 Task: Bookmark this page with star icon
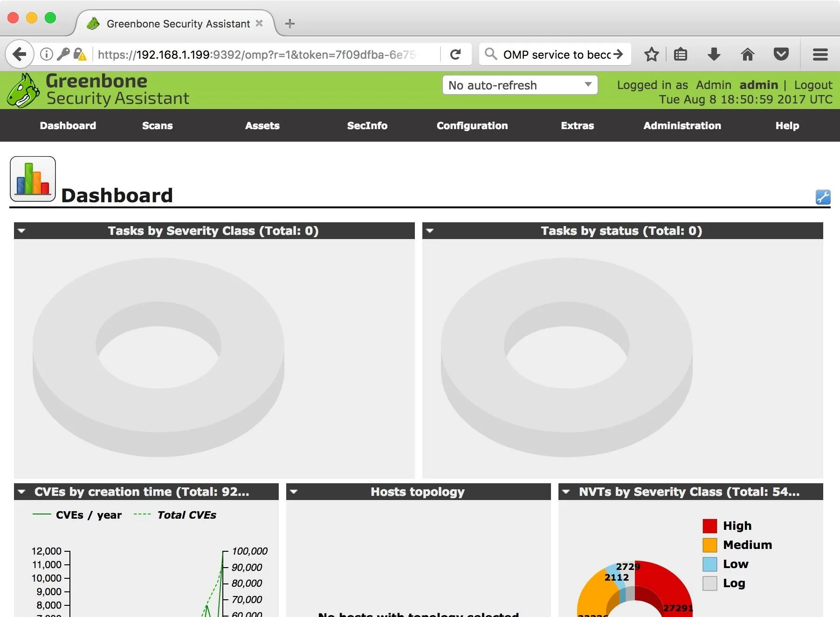tap(651, 55)
